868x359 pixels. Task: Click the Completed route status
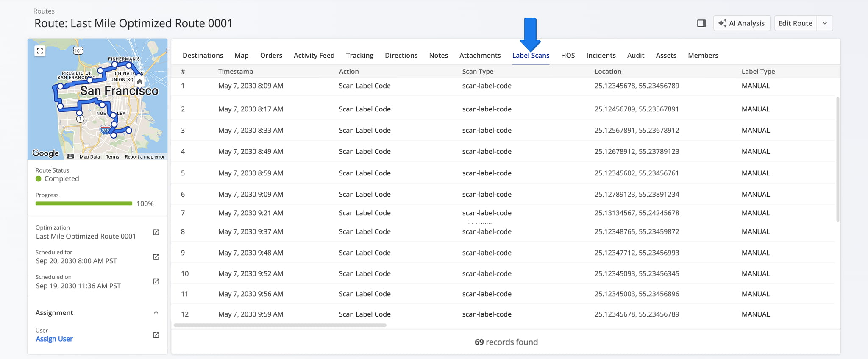click(57, 178)
